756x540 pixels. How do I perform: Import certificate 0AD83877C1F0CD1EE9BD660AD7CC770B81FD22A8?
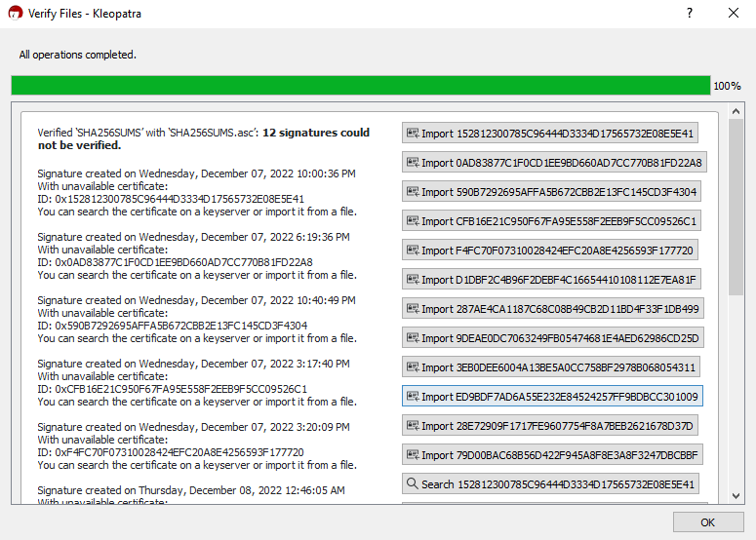pos(554,163)
